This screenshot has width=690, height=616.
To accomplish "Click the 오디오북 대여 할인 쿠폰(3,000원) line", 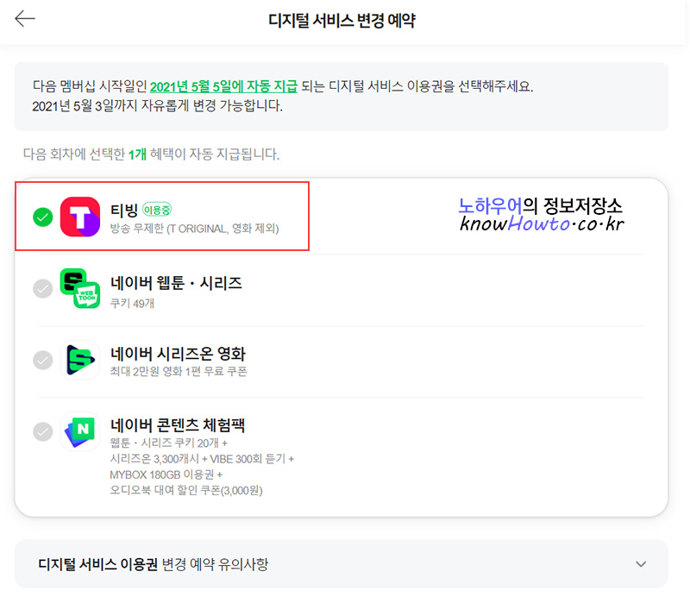I will [x=186, y=490].
